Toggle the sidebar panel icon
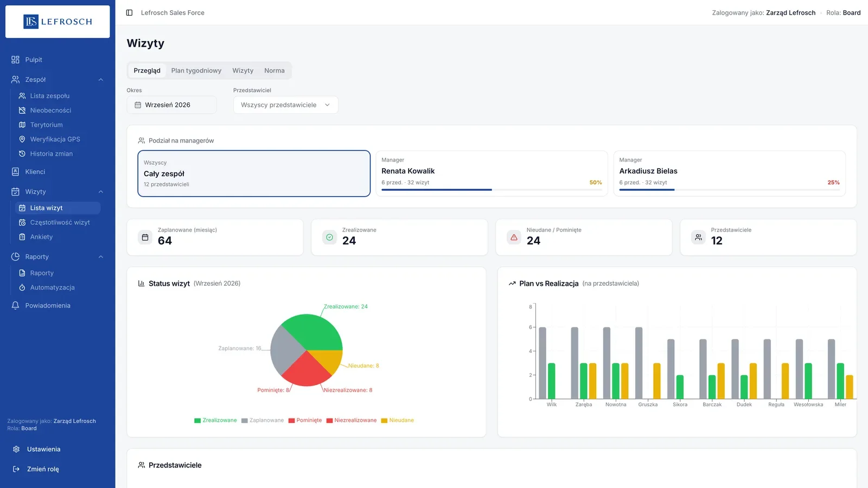 click(129, 12)
